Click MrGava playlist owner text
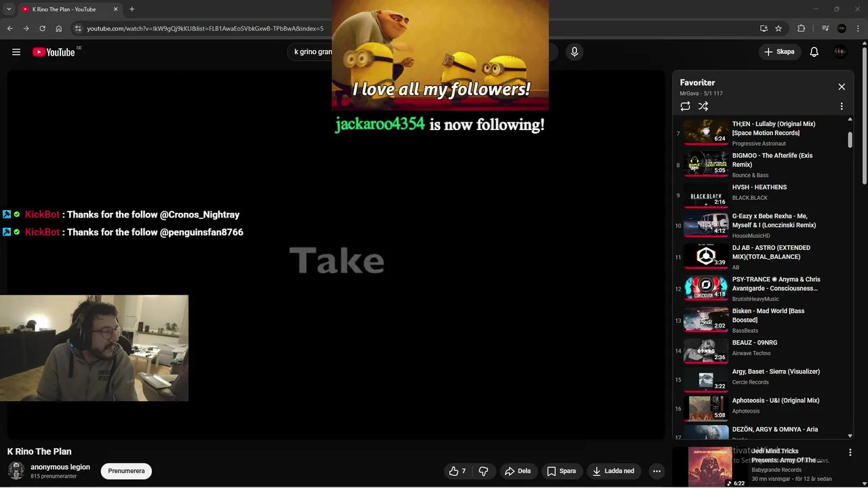Viewport: 868px width, 488px height. [689, 94]
